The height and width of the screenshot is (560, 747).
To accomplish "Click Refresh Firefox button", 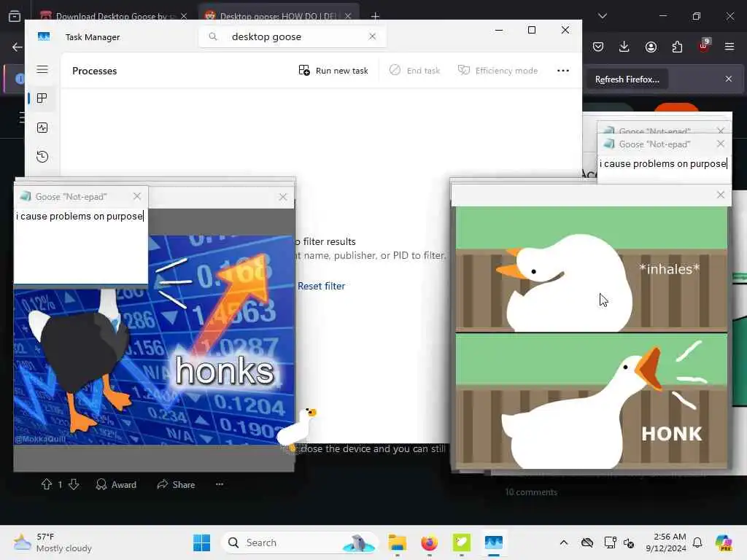I will (x=627, y=79).
